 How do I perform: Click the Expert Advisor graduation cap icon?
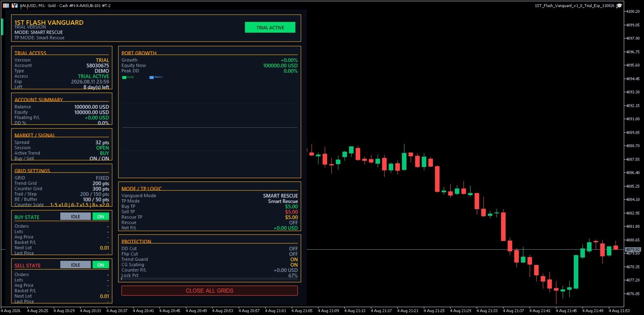pos(619,6)
